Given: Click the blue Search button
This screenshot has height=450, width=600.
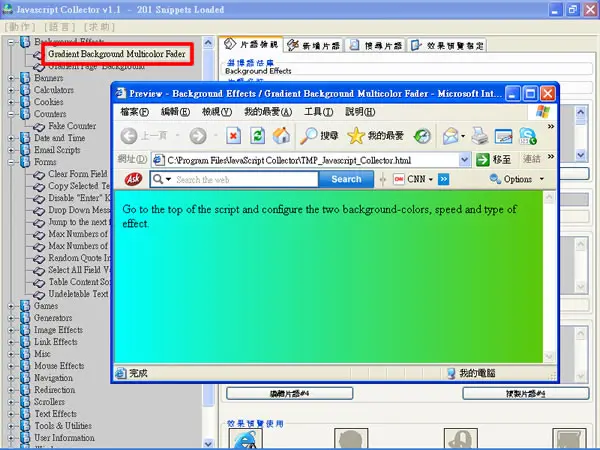Looking at the screenshot, I should coord(346,179).
